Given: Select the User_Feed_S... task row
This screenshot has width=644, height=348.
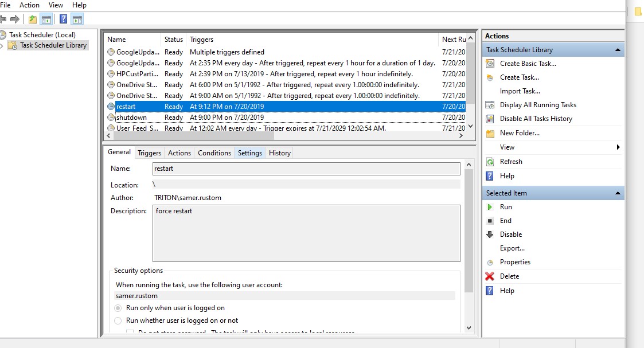Looking at the screenshot, I should (x=286, y=128).
